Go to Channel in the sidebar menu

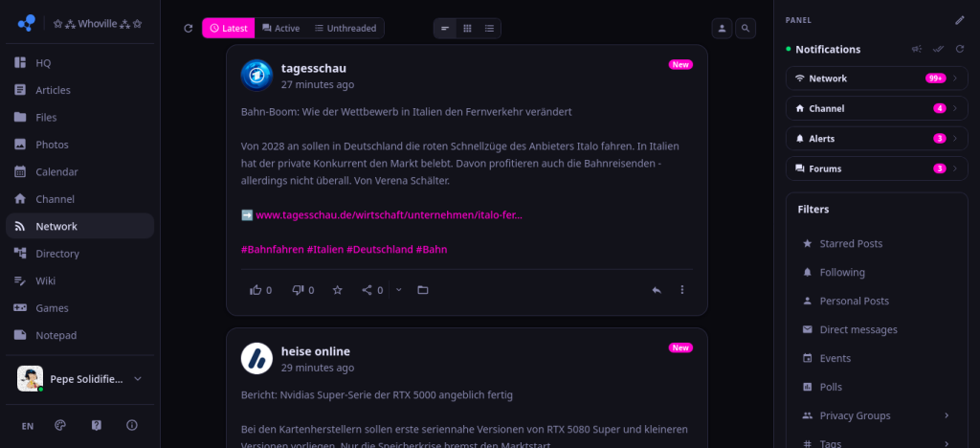[80, 199]
